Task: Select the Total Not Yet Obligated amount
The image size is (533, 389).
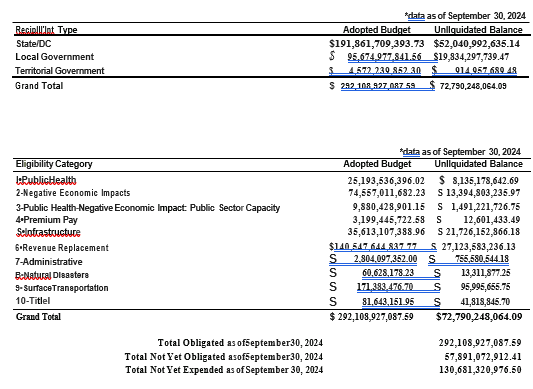Action: click(x=483, y=356)
